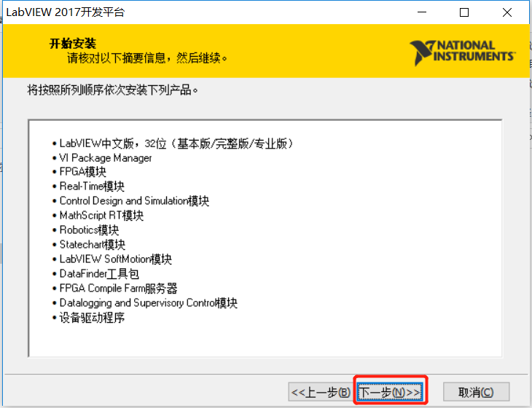Select the LabVIEW SoftMotion模块 entry
This screenshot has width=532, height=408.
click(x=112, y=259)
